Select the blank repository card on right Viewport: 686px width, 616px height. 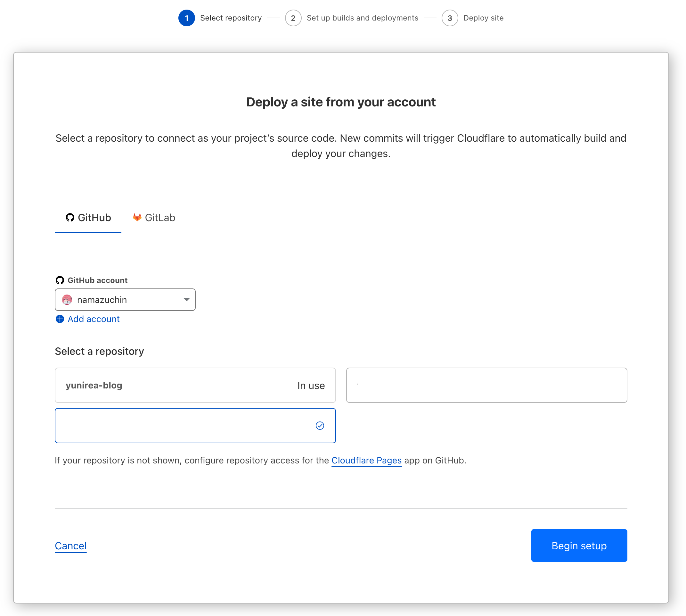486,385
